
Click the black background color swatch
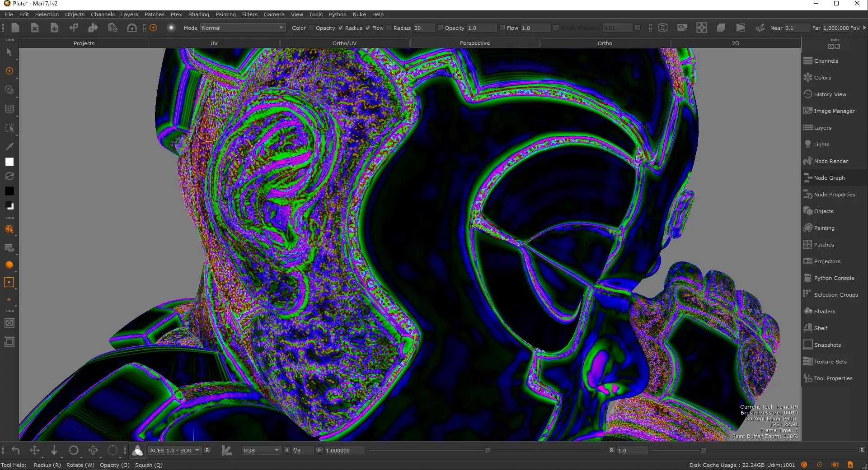point(9,191)
